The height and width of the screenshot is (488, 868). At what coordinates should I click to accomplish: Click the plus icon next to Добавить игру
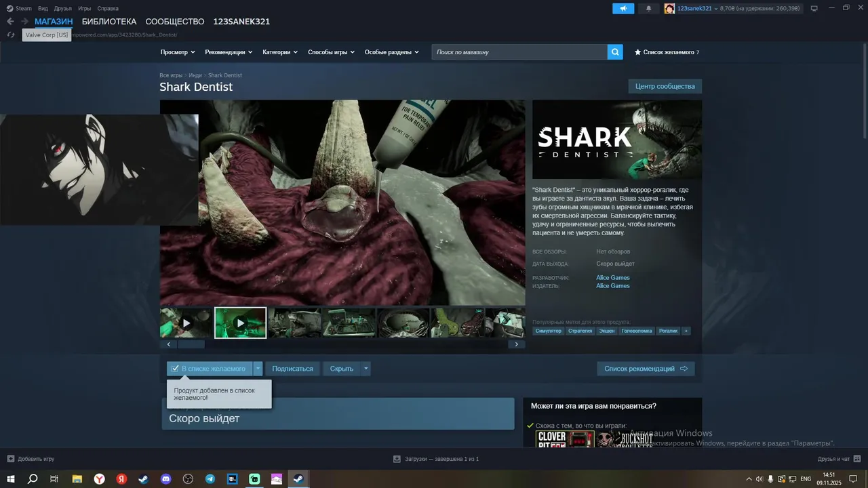[x=10, y=459]
